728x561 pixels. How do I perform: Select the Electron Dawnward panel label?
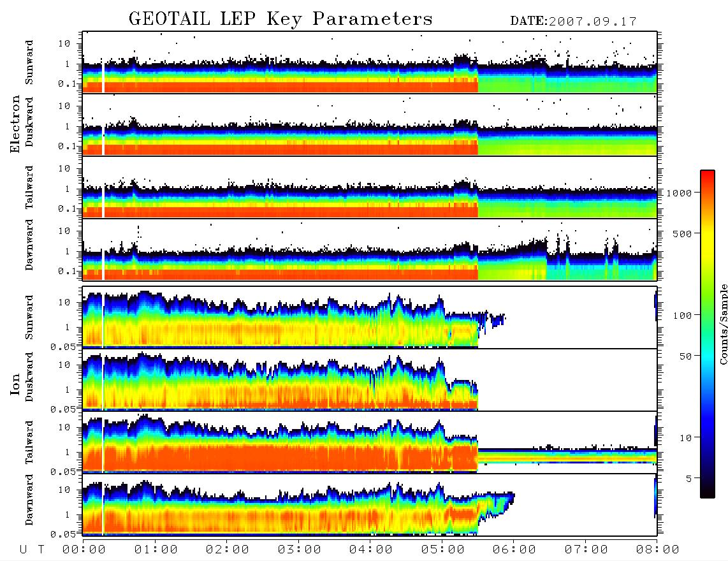pos(29,245)
